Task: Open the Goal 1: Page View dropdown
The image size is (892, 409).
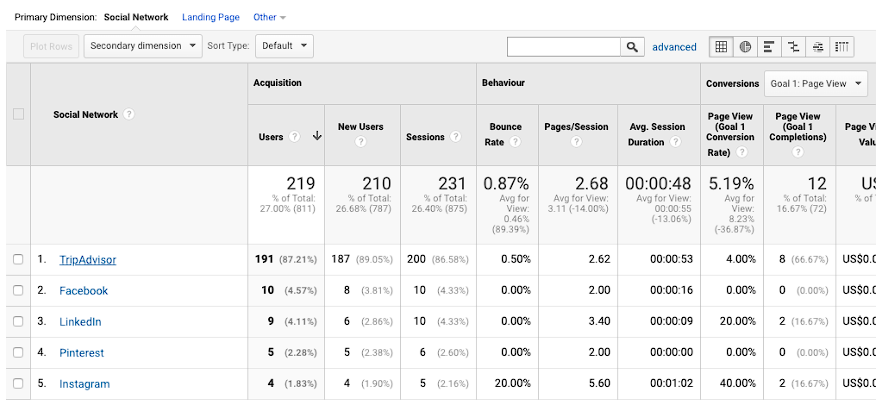Action: point(816,84)
